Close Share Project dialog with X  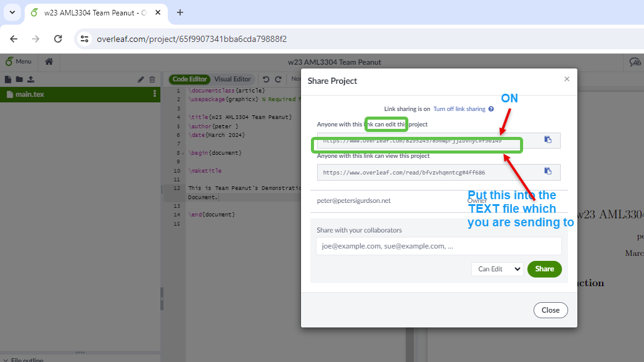pos(567,79)
